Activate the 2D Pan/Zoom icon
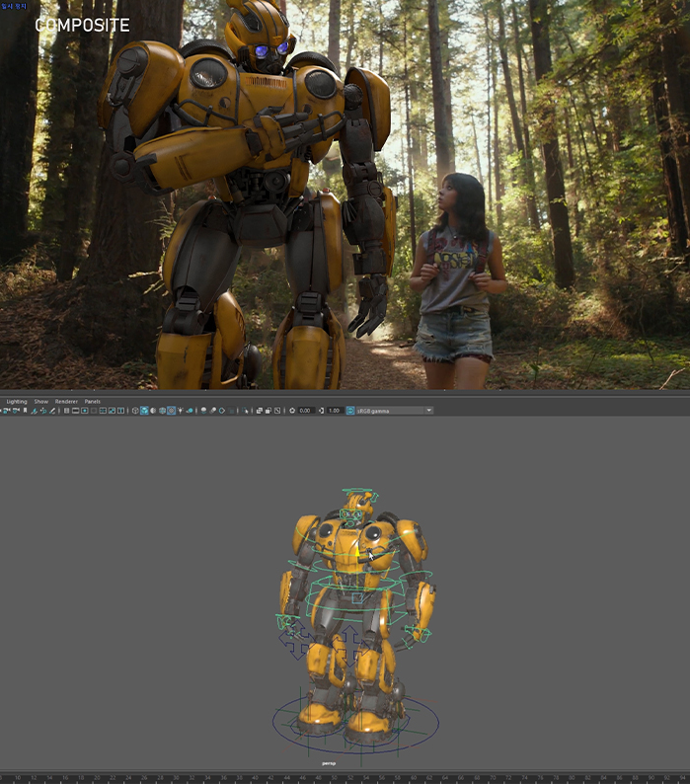Viewport: 690px width, 784px height. click(x=43, y=411)
